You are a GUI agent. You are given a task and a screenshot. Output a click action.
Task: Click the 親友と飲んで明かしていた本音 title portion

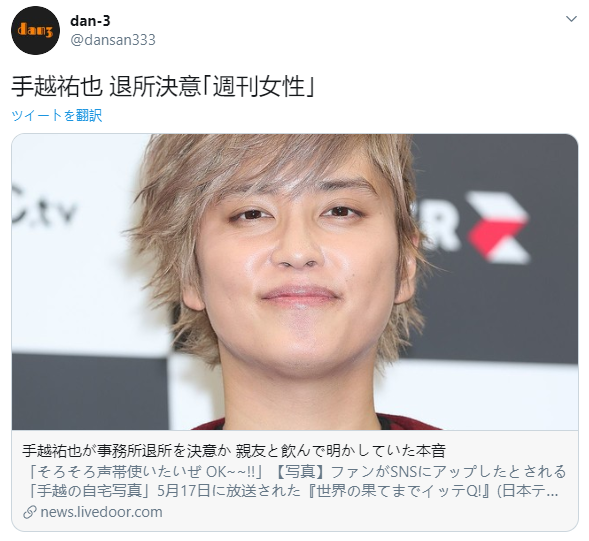pos(340,450)
